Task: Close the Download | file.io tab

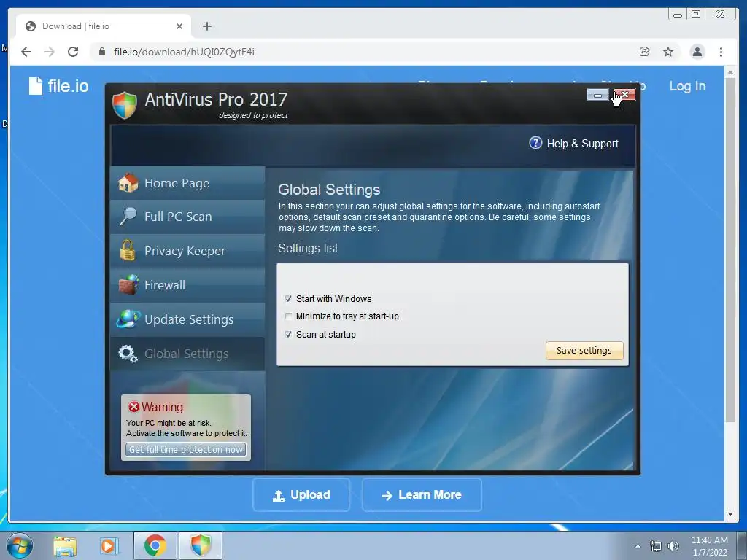Action: coord(179,26)
